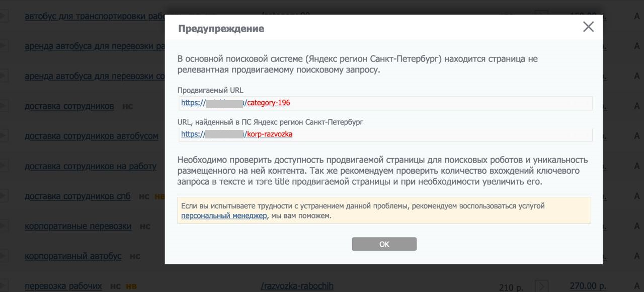The height and width of the screenshot is (292, 644).
Task: Open the "/razvozka-rabochih" page link
Action: [x=297, y=285]
